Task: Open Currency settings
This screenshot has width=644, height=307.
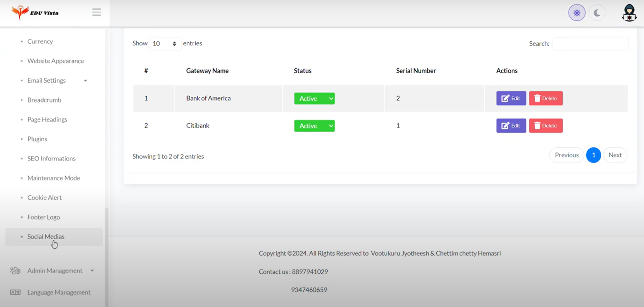Action: click(x=40, y=41)
